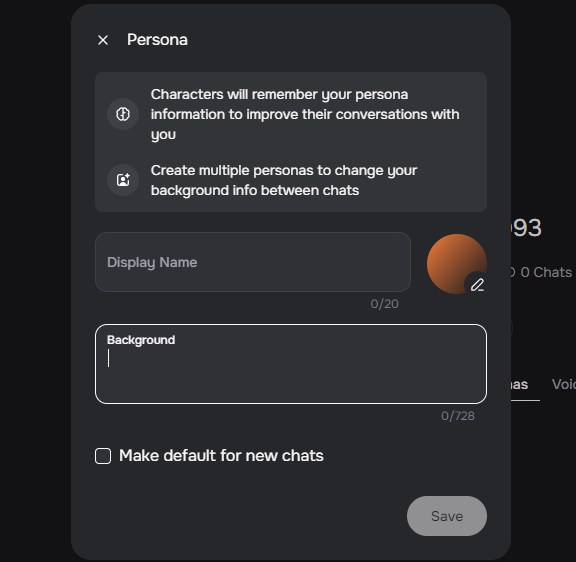The image size is (576, 562).
Task: Edit avatar using the pencil icon
Action: [477, 285]
